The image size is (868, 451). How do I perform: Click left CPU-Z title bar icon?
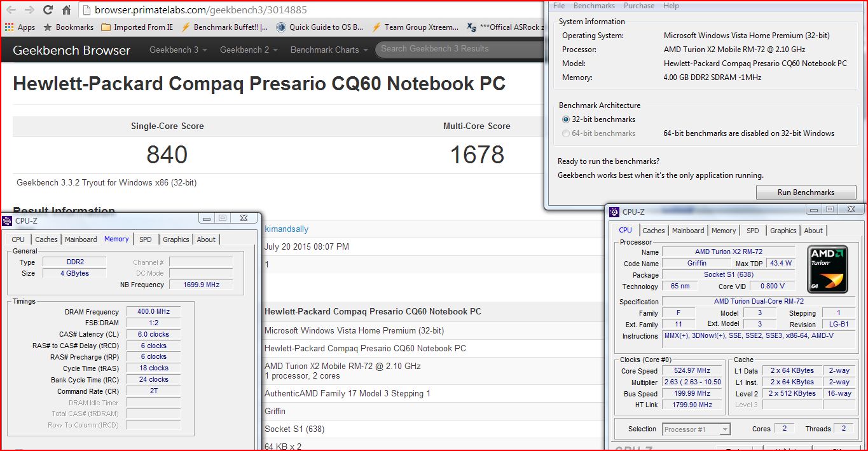point(8,221)
